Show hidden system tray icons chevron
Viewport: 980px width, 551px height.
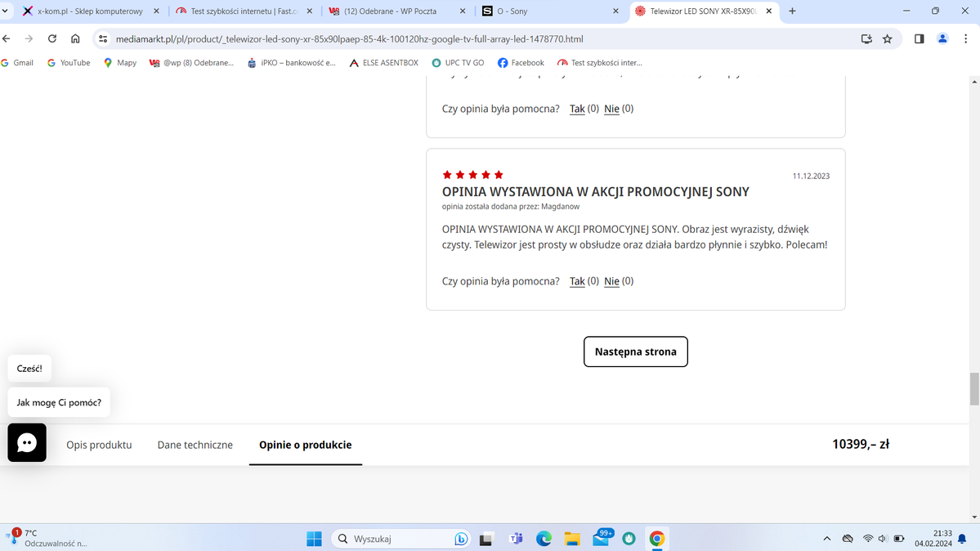[826, 539]
